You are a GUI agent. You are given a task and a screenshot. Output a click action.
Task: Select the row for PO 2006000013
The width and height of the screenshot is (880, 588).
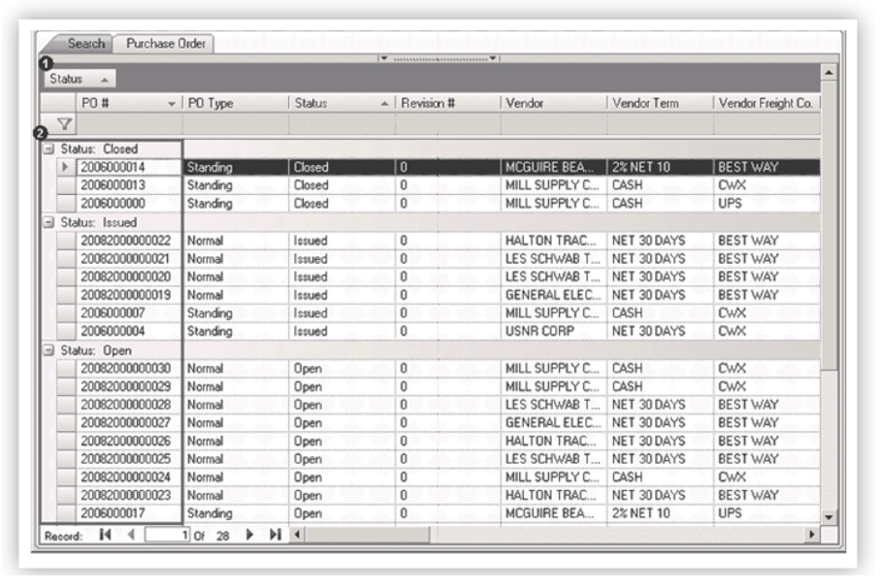(126, 185)
